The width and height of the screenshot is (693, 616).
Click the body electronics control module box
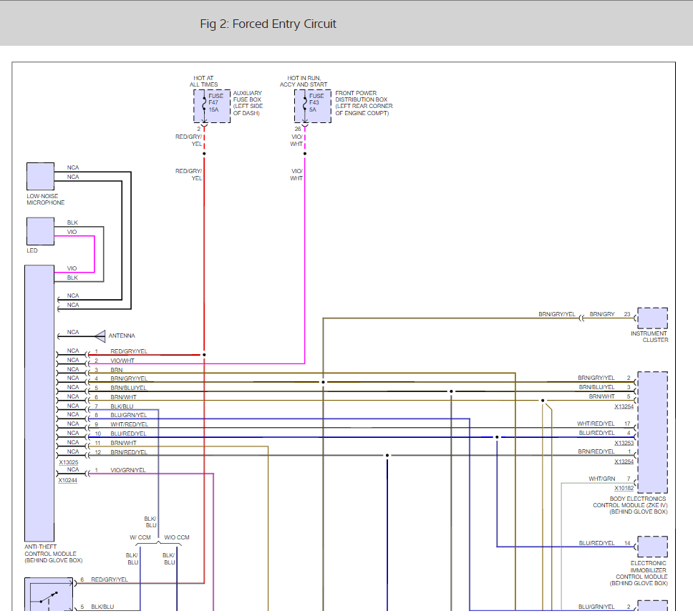pos(651,431)
